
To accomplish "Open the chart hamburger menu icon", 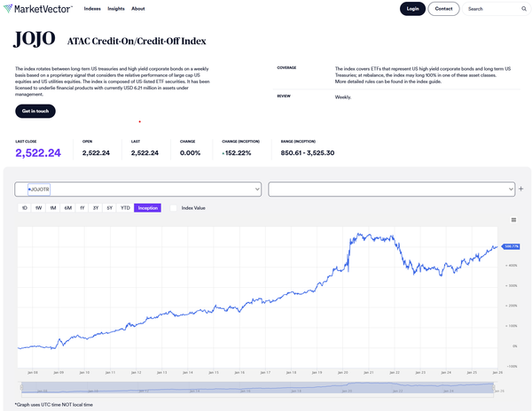I will tap(513, 220).
